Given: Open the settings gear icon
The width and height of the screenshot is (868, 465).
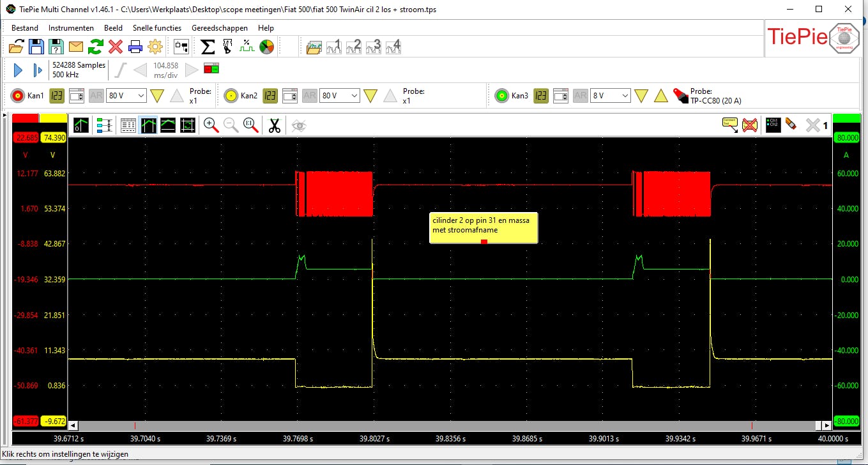Looking at the screenshot, I should (x=155, y=47).
